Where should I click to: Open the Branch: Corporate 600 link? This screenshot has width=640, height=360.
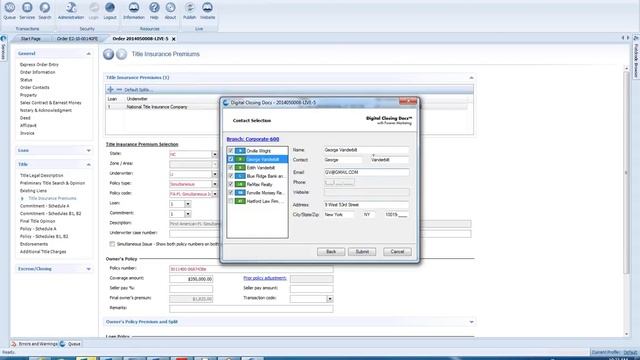click(253, 139)
